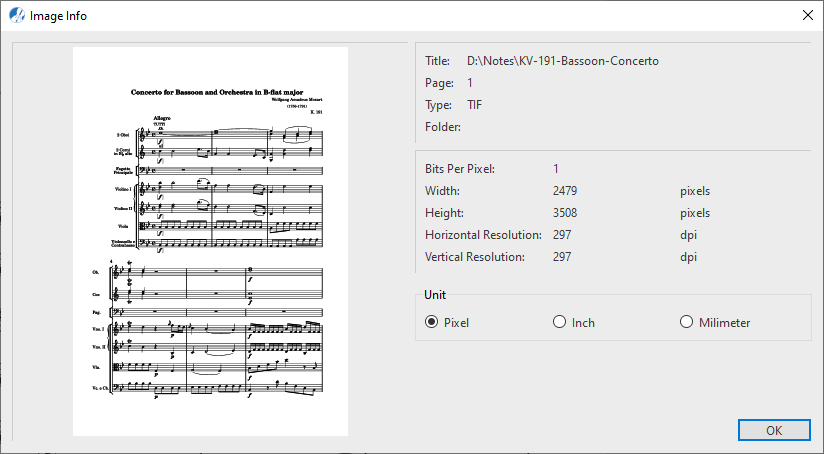This screenshot has width=824, height=454.
Task: Click the vertical resolution value 297
Action: pos(562,257)
